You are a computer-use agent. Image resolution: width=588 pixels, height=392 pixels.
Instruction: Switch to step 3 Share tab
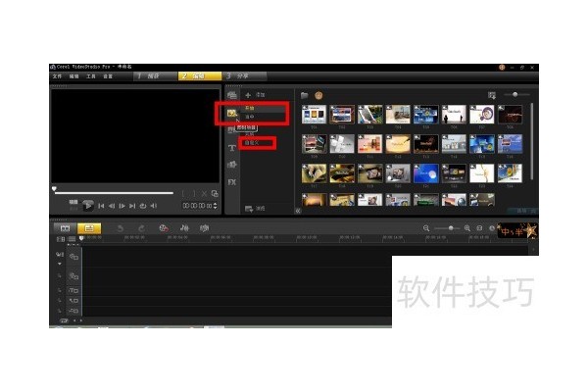coord(244,76)
